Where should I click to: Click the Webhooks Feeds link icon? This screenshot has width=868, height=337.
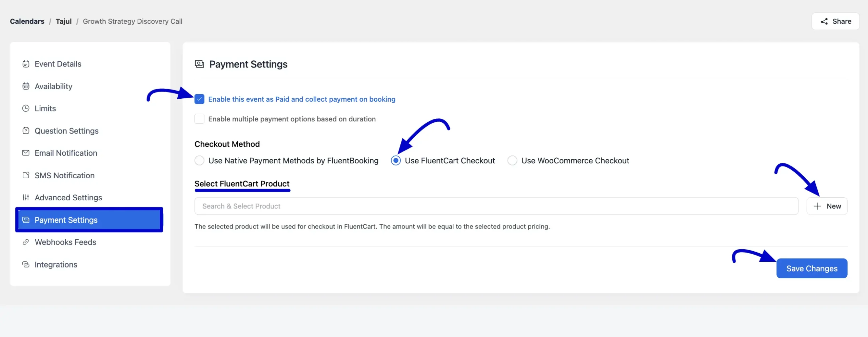click(x=26, y=242)
